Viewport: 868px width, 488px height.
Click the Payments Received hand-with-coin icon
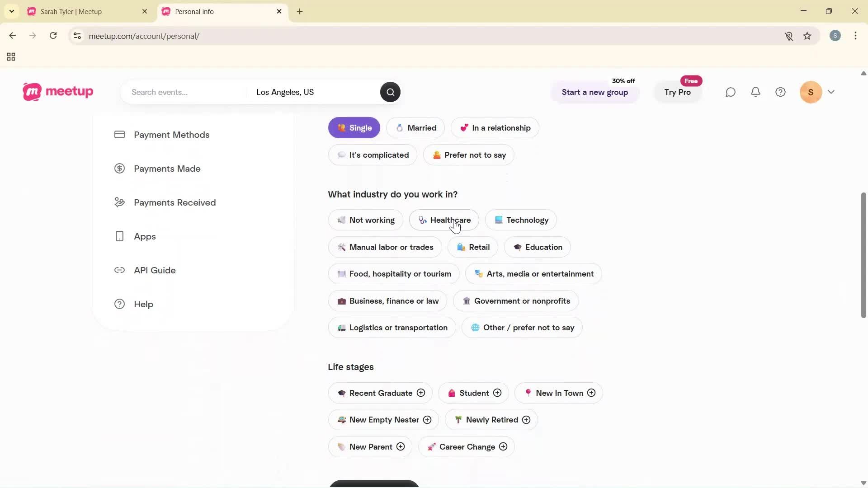pos(119,202)
